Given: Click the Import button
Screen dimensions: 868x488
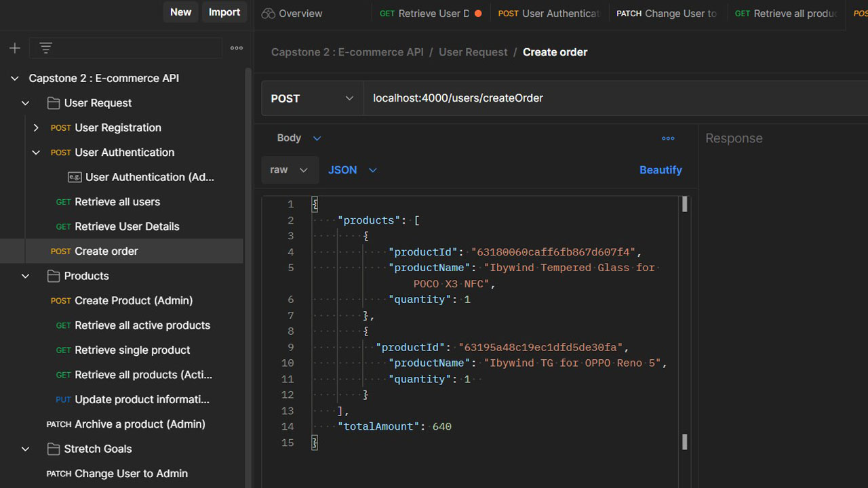Looking at the screenshot, I should click(224, 12).
